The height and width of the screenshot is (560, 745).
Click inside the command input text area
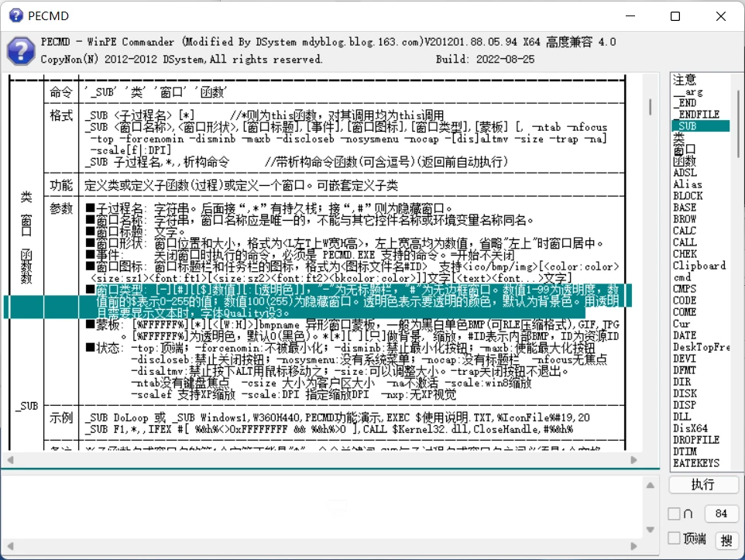[x=322, y=507]
